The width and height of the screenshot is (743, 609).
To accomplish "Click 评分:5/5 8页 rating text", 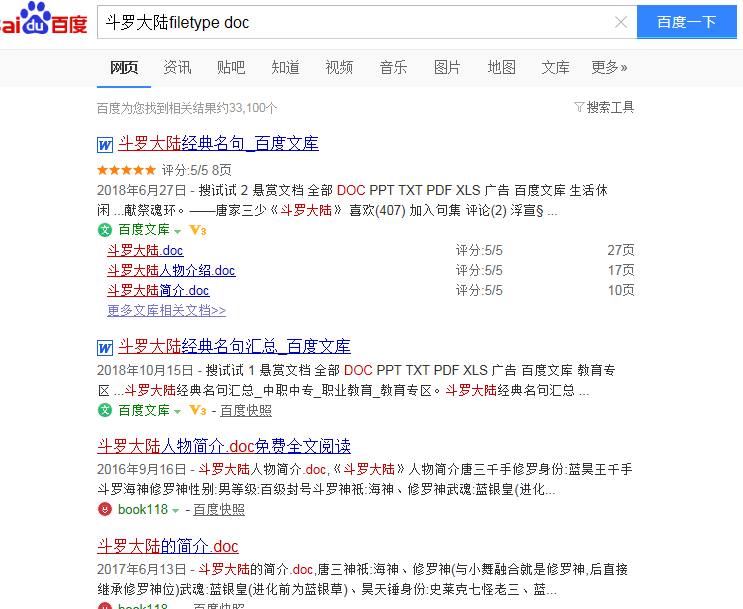I will coord(197,170).
